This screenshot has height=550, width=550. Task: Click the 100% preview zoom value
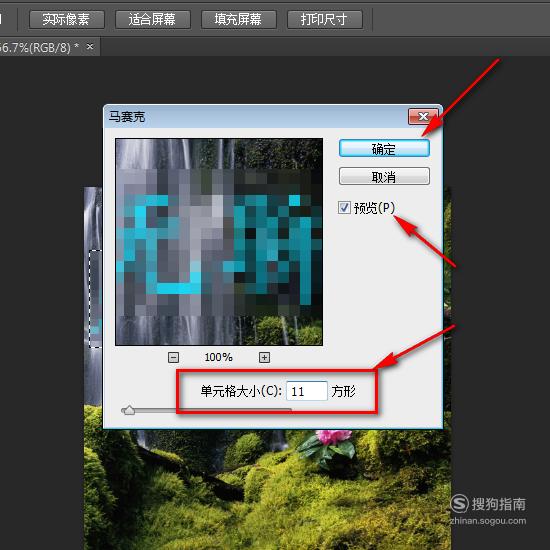click(218, 357)
